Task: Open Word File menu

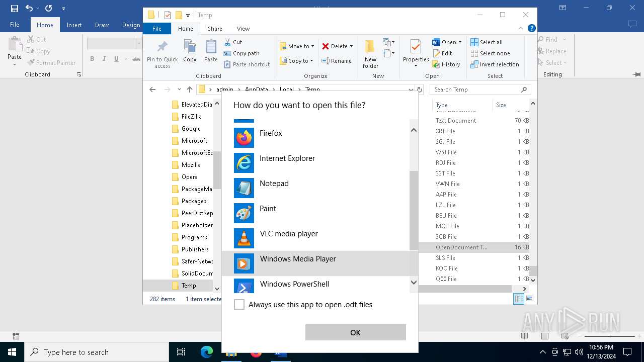Action: click(15, 25)
